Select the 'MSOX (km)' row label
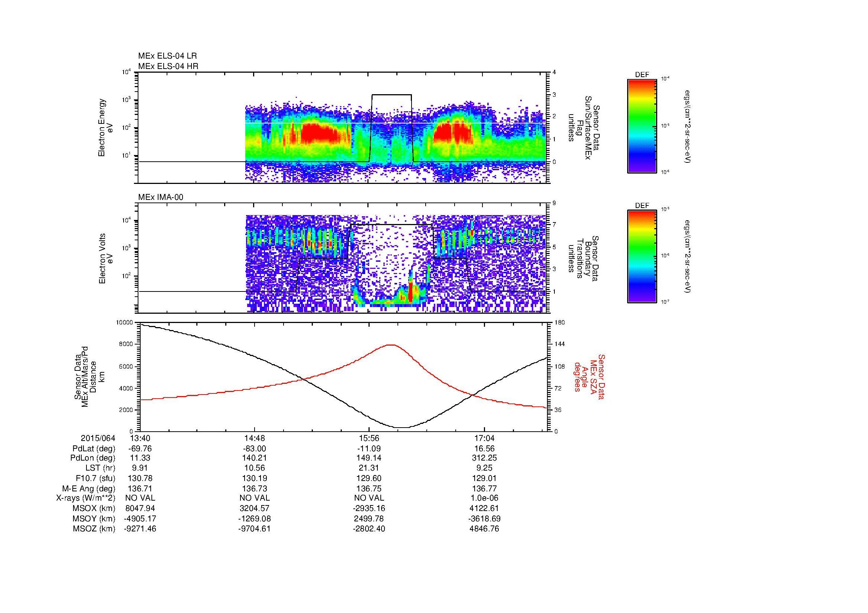Screen dimensions: 868x613 (95, 508)
